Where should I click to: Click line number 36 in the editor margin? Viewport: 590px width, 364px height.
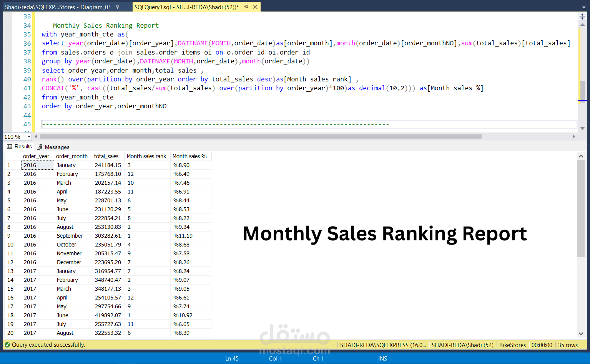(27, 43)
